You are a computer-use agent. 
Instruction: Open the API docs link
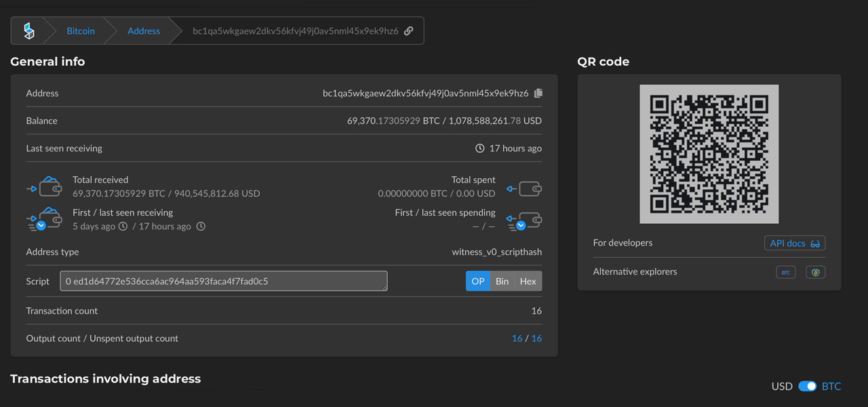pyautogui.click(x=794, y=243)
